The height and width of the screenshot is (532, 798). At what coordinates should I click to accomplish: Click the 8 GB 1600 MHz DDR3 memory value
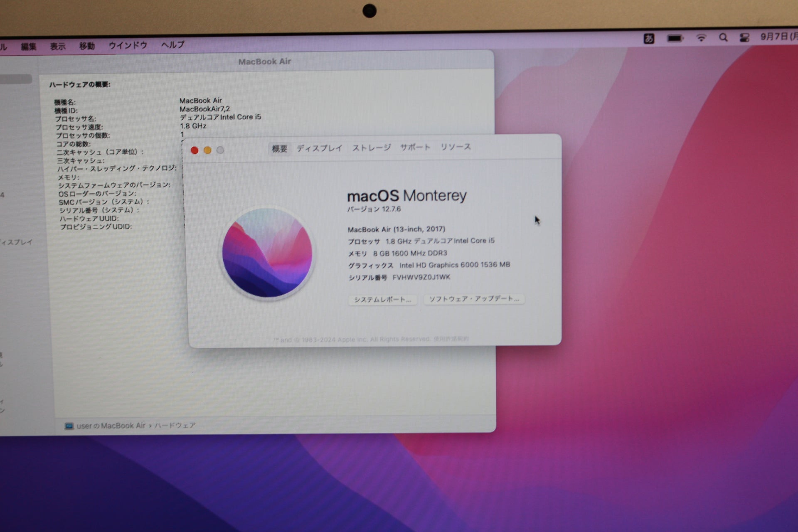coord(410,253)
